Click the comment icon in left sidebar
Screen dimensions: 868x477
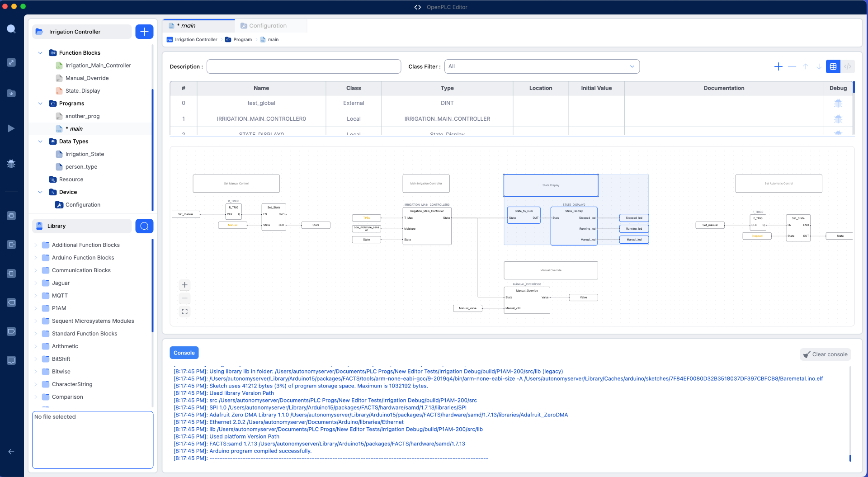[x=11, y=360]
